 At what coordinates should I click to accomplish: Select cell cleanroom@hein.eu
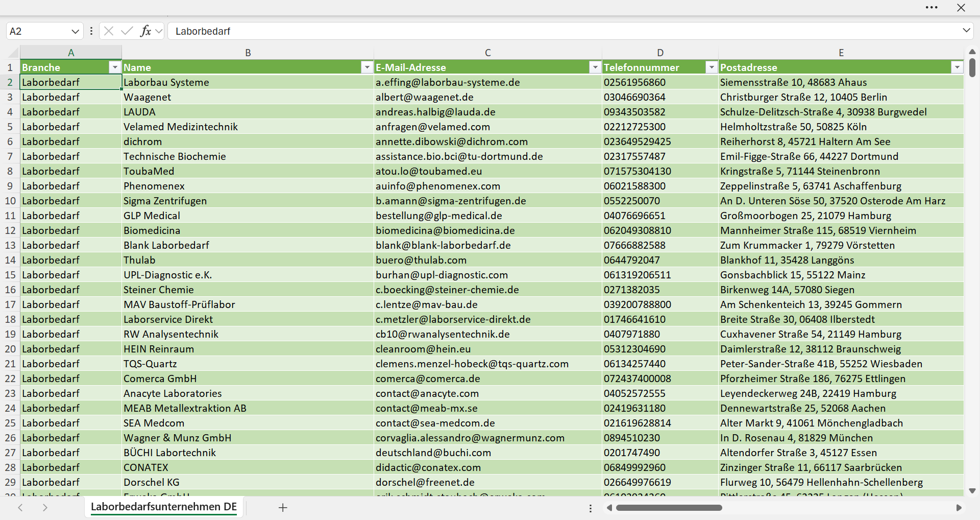coord(488,349)
